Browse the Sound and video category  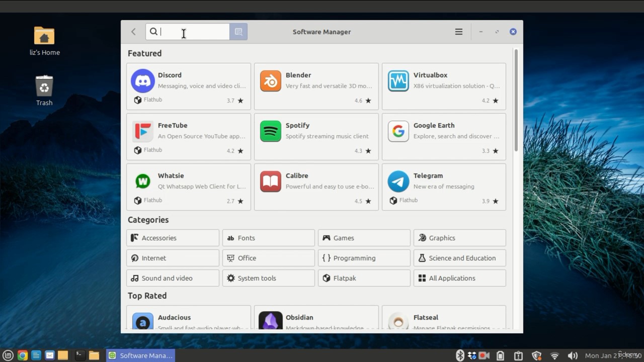click(x=173, y=278)
